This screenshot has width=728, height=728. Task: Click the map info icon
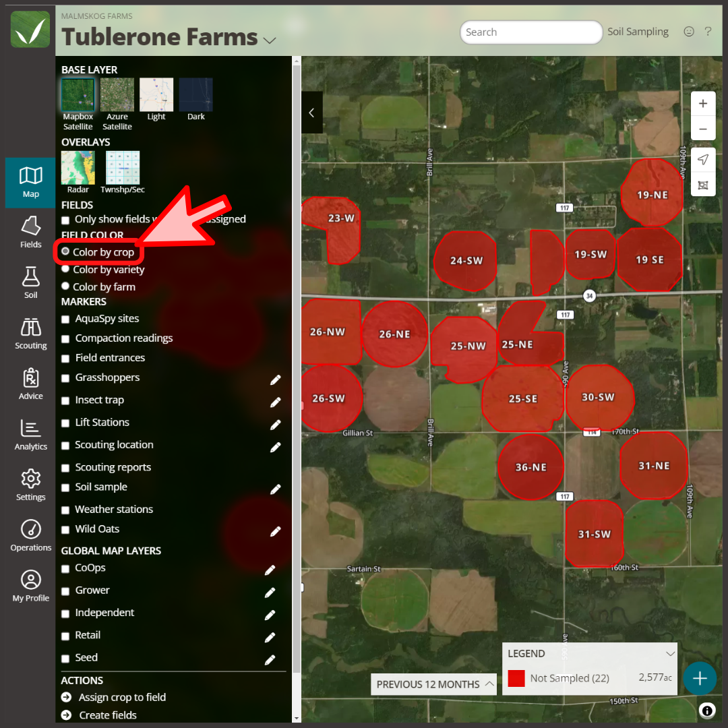[706, 710]
